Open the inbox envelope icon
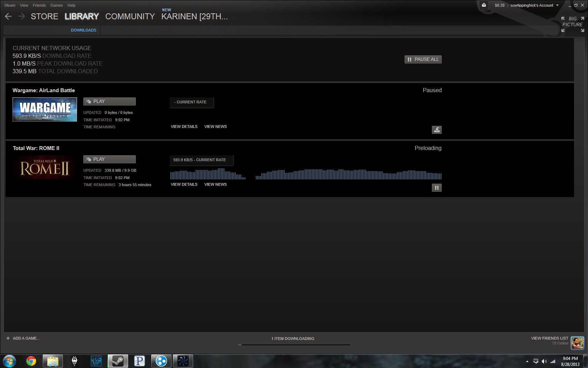588x368 pixels. click(x=484, y=5)
